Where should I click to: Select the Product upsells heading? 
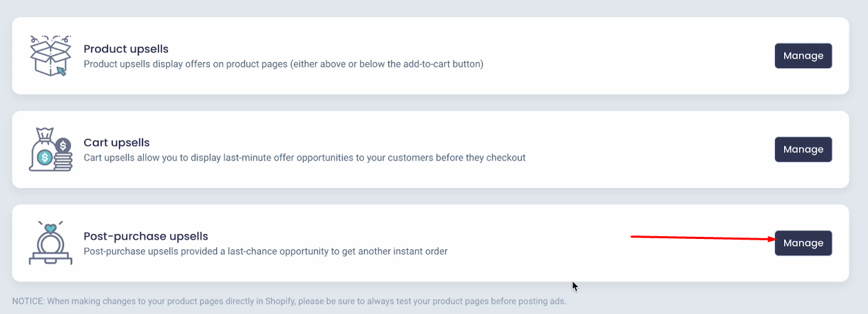(126, 49)
